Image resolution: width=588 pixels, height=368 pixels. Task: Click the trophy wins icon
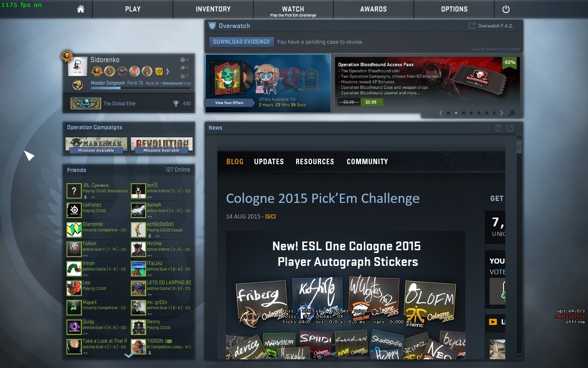(x=175, y=103)
